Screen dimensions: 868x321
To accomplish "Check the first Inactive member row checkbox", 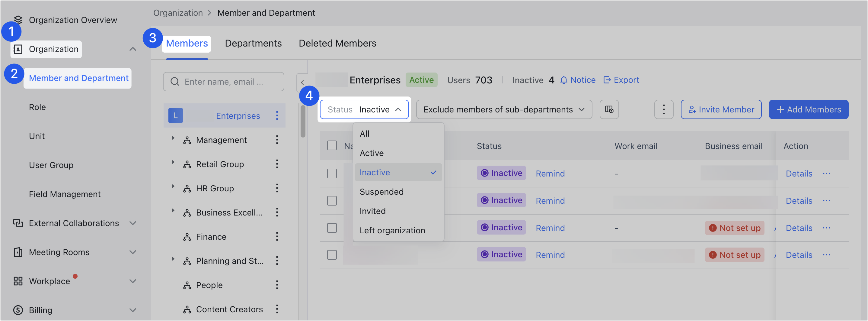I will click(332, 173).
